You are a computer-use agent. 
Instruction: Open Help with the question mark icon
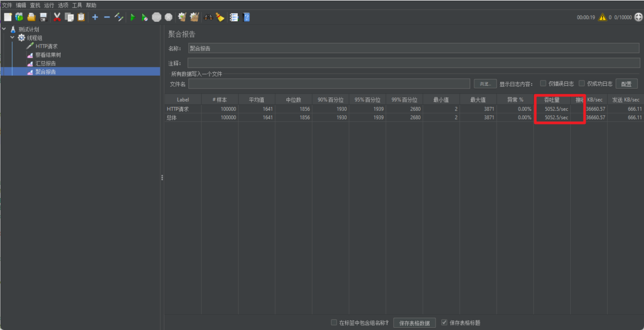pyautogui.click(x=246, y=17)
